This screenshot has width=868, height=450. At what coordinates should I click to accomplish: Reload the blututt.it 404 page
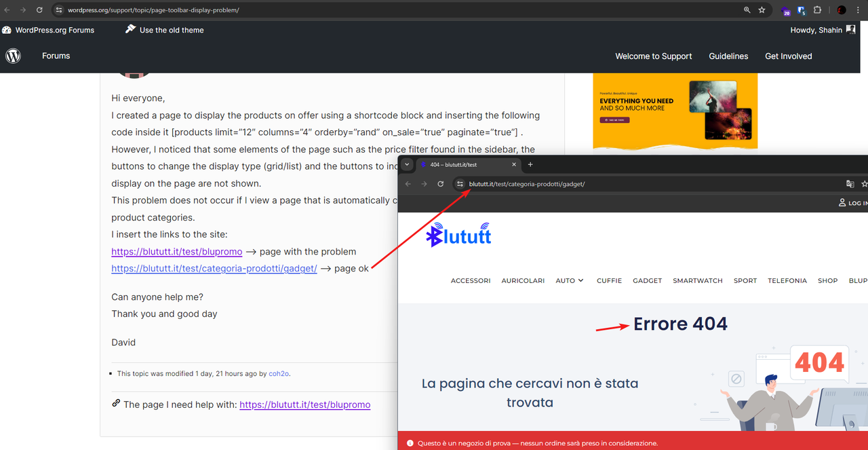[x=440, y=184]
